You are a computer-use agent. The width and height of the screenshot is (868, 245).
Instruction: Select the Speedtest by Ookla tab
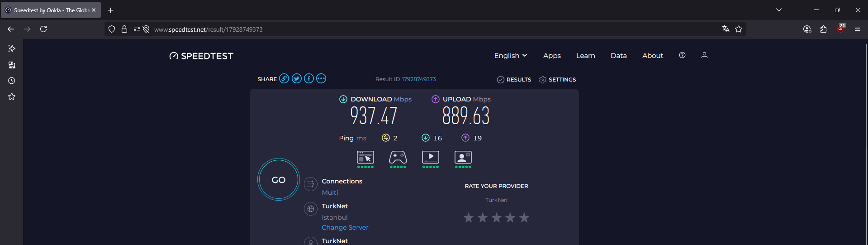pos(51,10)
